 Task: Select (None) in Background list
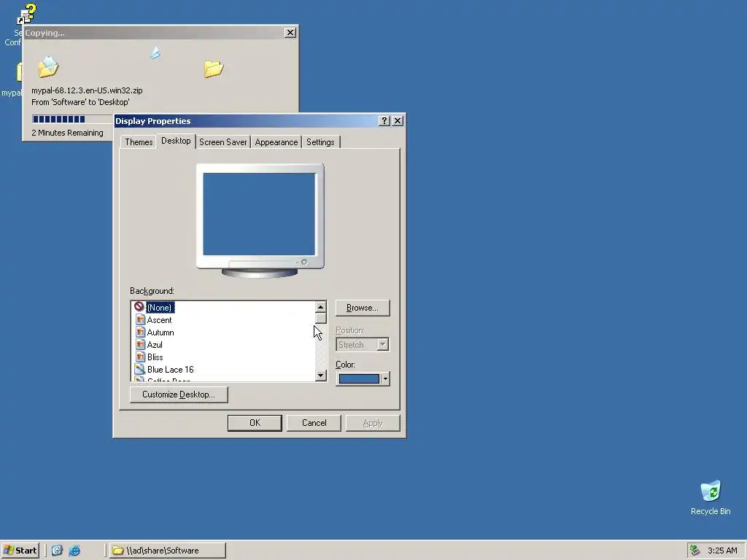click(160, 308)
